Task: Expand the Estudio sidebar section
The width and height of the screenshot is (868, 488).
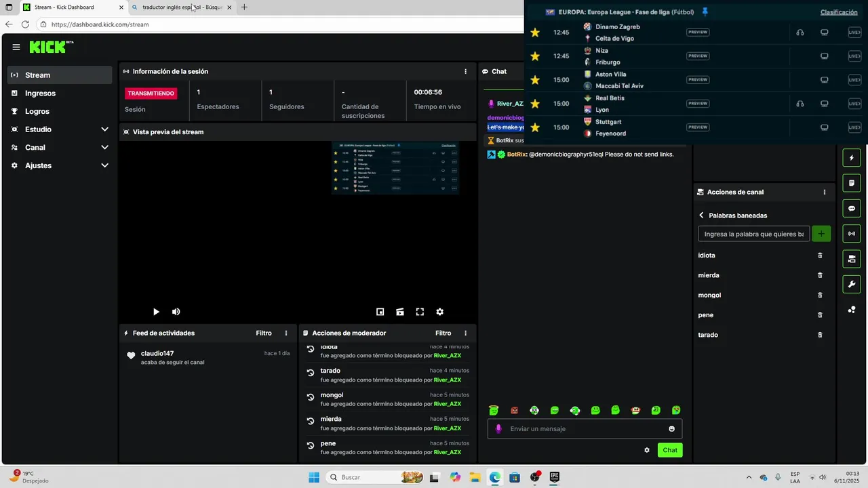Action: (x=60, y=129)
